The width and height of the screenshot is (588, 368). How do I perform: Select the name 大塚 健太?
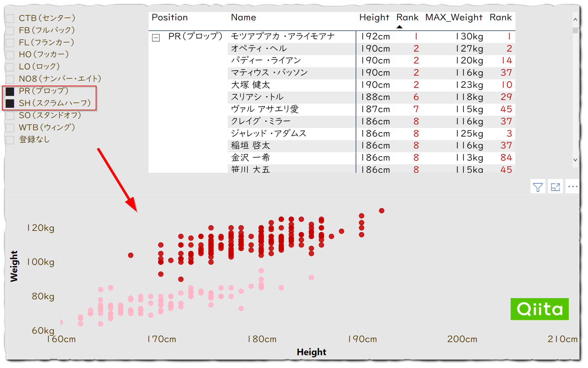pos(250,85)
